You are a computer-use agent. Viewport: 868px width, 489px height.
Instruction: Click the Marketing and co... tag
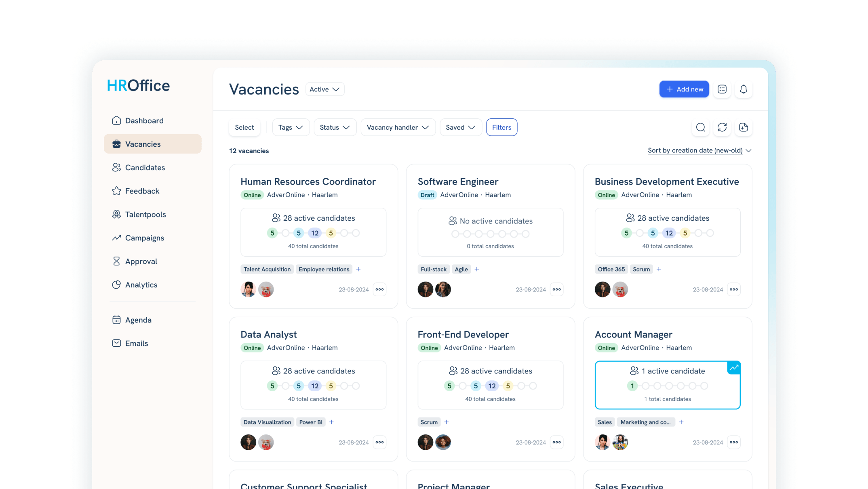pos(646,422)
